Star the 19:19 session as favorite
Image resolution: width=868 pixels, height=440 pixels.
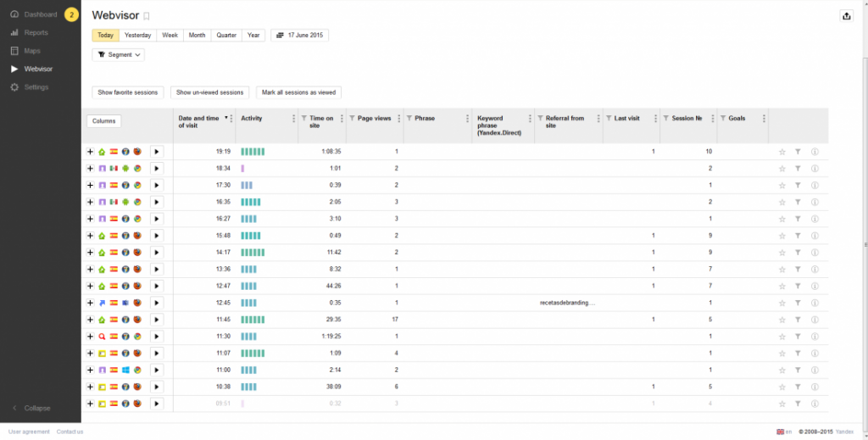click(782, 152)
